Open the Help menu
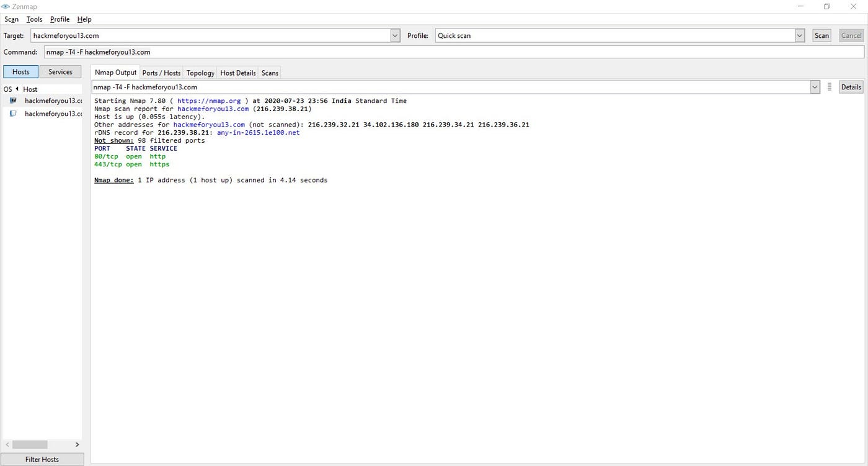 pyautogui.click(x=84, y=19)
